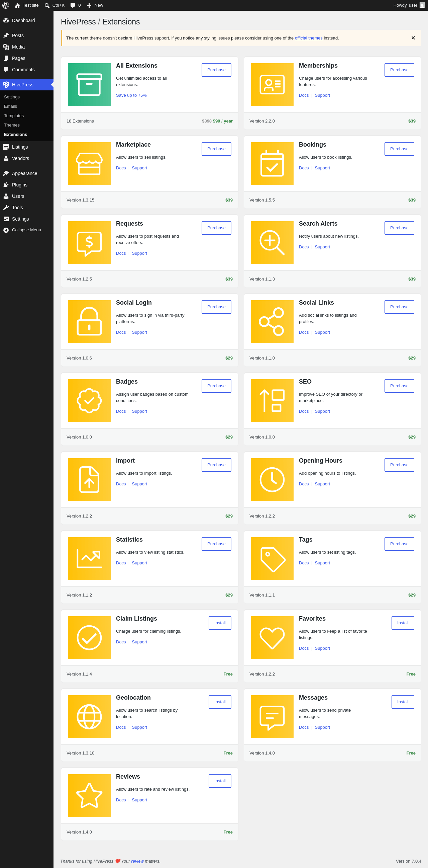This screenshot has height=868, width=428.
Task: Install the Messages extension
Action: coord(403,702)
